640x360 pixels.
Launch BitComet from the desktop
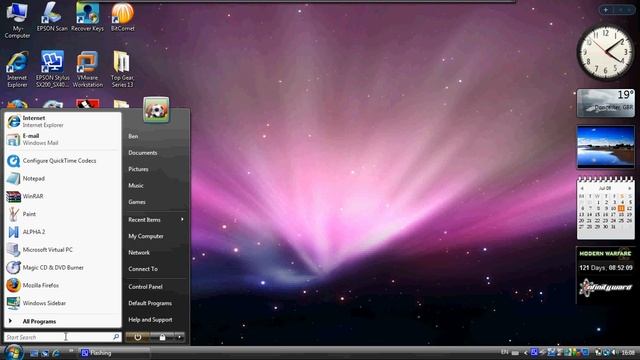pos(122,17)
